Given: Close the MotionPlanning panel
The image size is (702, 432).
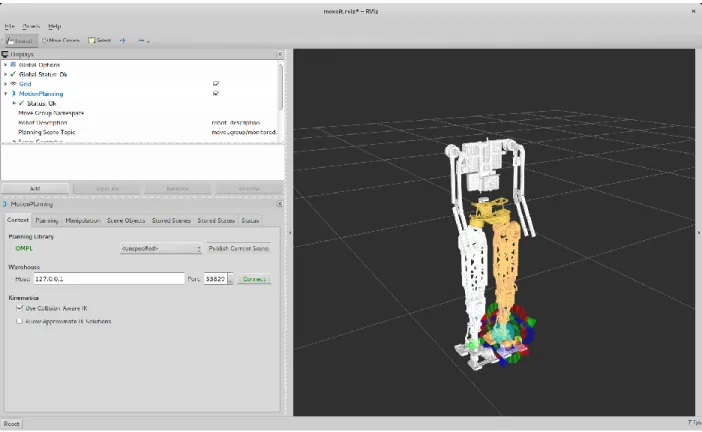Looking at the screenshot, I should 280,204.
